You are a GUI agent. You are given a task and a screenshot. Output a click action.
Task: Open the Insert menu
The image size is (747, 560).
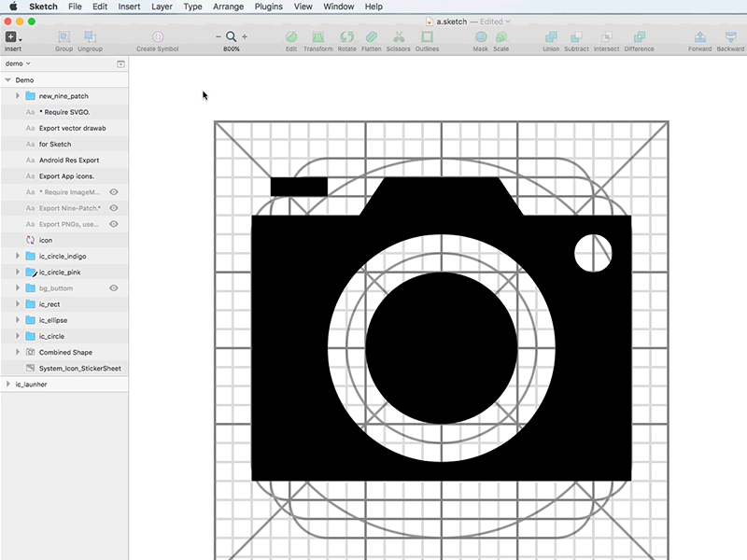(x=129, y=7)
